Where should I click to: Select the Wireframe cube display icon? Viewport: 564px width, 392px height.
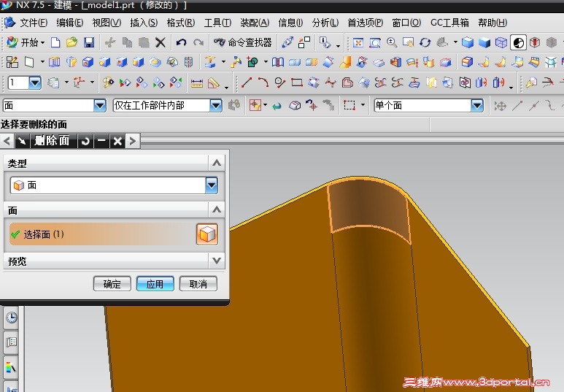[x=501, y=43]
